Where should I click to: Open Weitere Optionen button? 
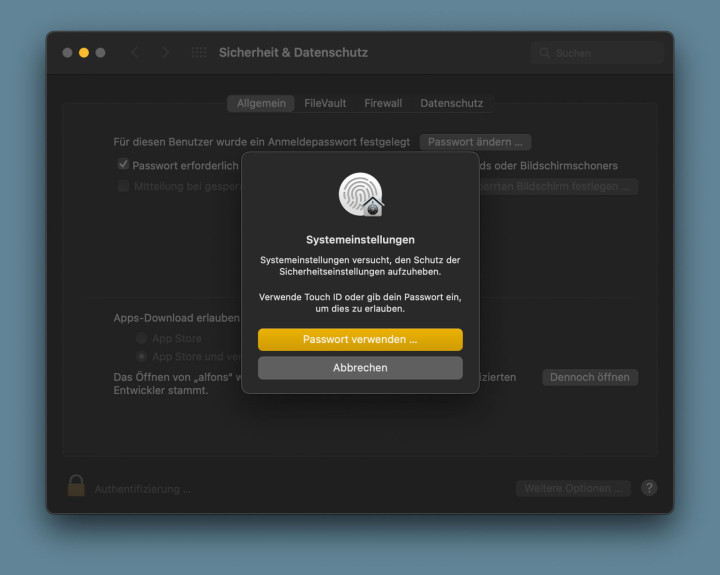pyautogui.click(x=573, y=488)
